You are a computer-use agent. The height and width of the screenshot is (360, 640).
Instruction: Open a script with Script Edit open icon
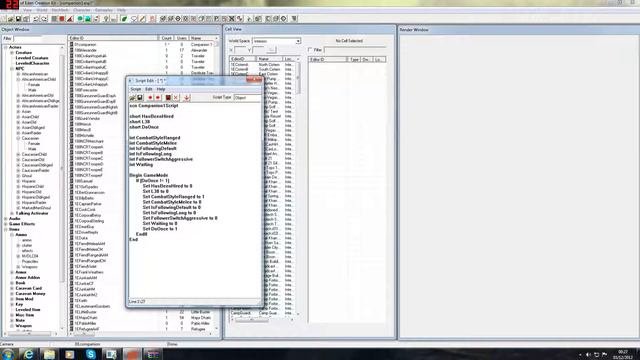(133, 98)
